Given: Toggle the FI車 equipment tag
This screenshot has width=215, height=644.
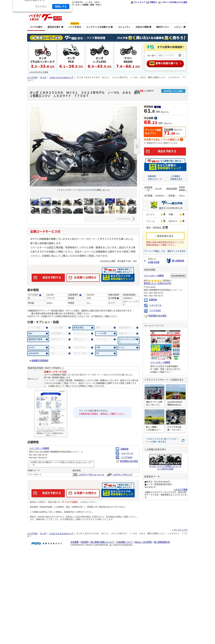Looking at the screenshot, I should tap(106, 348).
